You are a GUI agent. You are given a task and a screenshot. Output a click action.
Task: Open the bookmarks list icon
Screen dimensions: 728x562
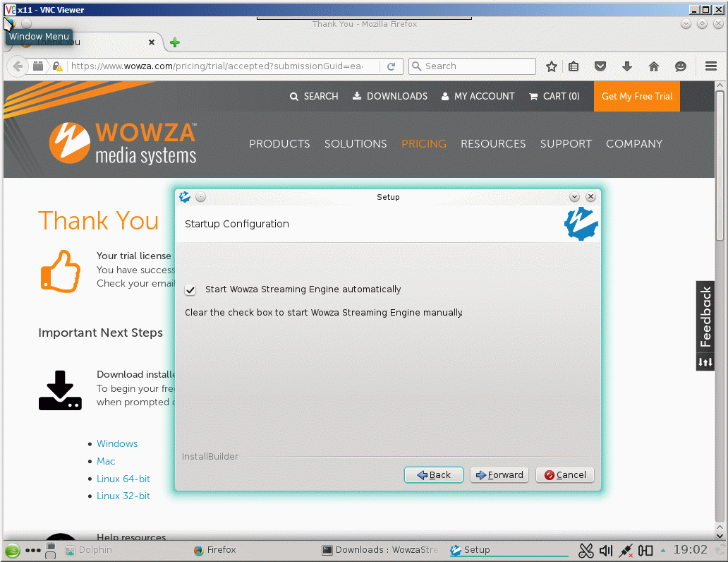(574, 66)
